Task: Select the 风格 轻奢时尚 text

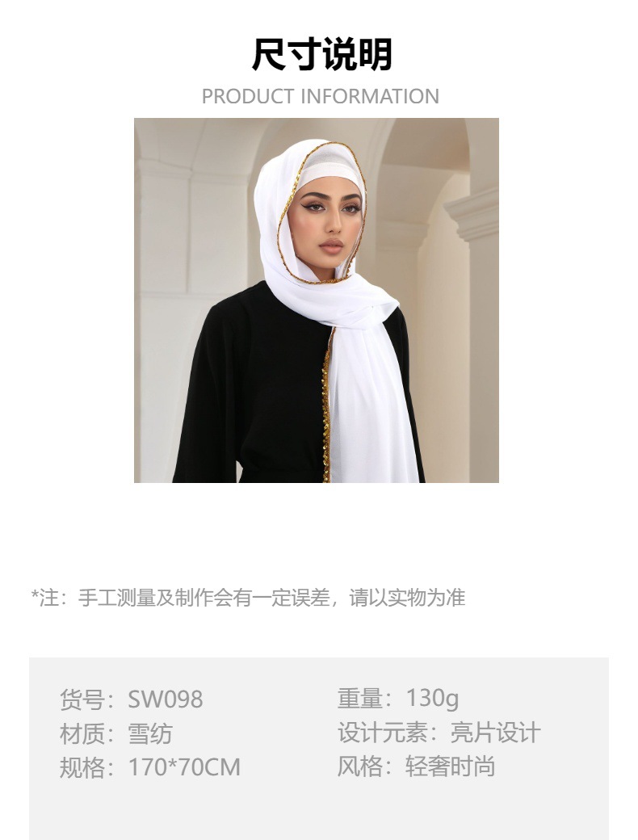Action: point(416,766)
